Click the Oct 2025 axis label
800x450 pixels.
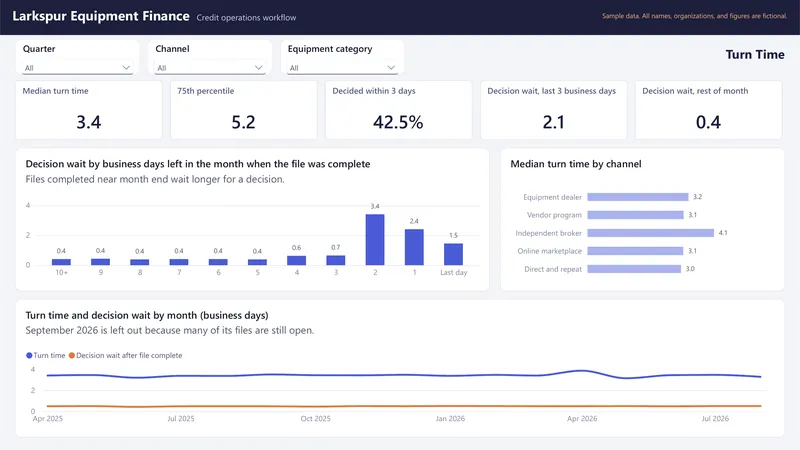pos(315,418)
